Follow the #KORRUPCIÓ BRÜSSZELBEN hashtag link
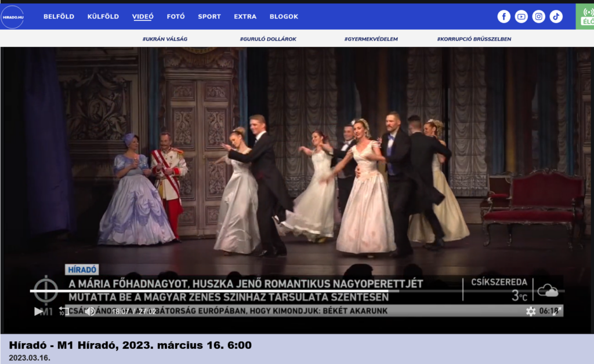 click(x=474, y=39)
